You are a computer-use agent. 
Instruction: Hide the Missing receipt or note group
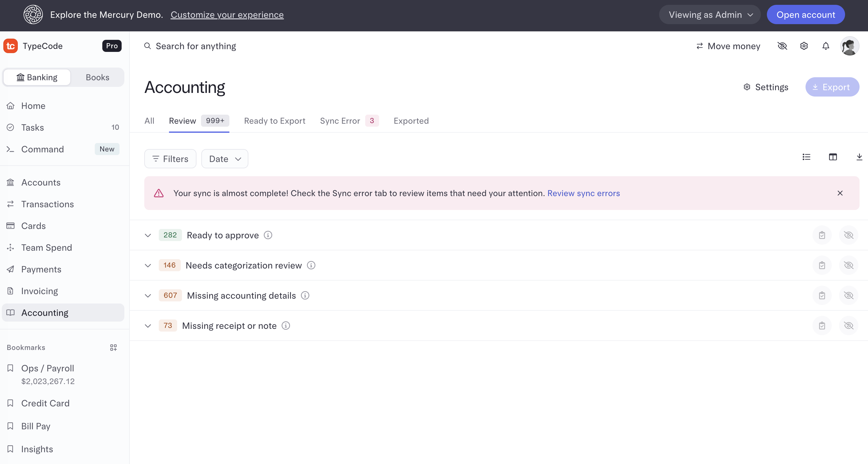(848, 326)
